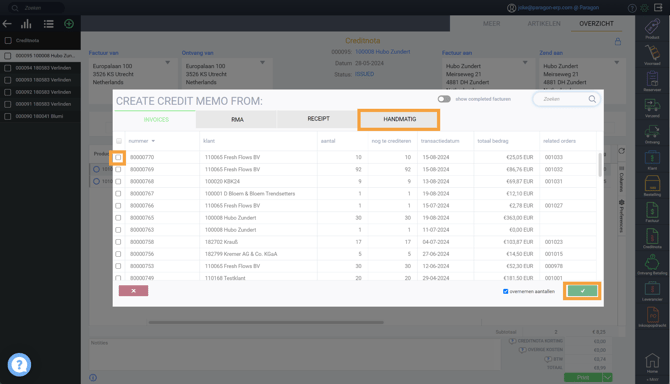Select the checkbox for invoice 80000765
The width and height of the screenshot is (670, 384).
click(x=118, y=218)
